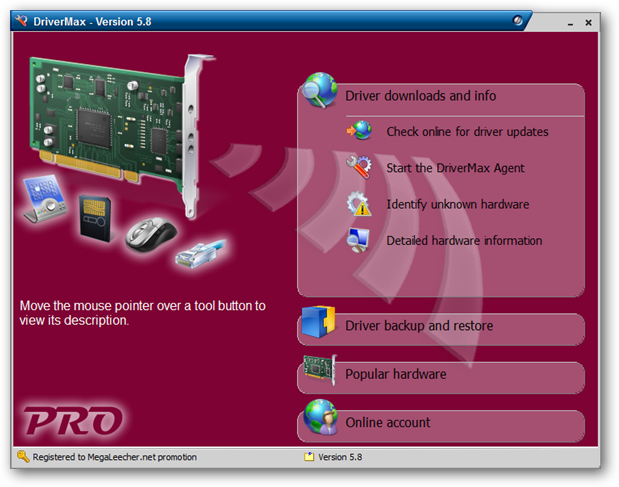The image size is (619, 487).
Task: Click the blue media device image
Action: point(43,198)
